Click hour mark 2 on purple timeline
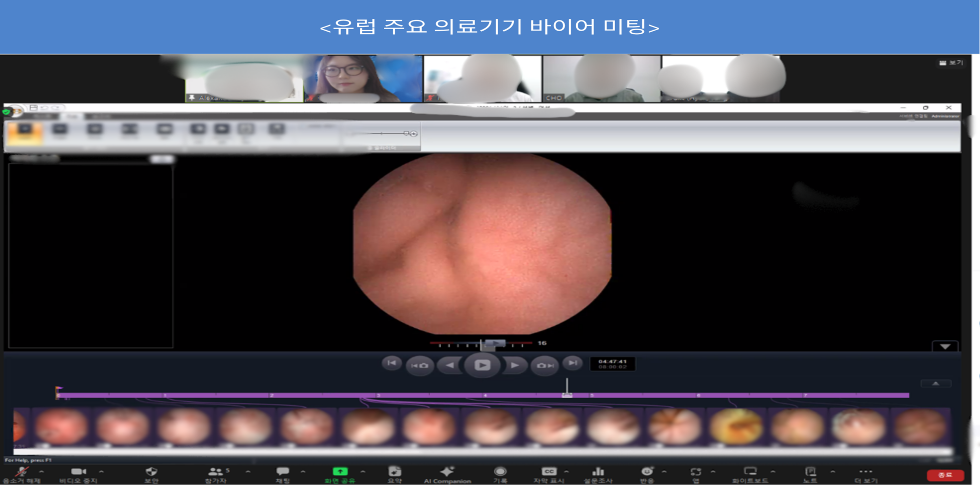Viewport: 980px width, 485px height. click(272, 395)
